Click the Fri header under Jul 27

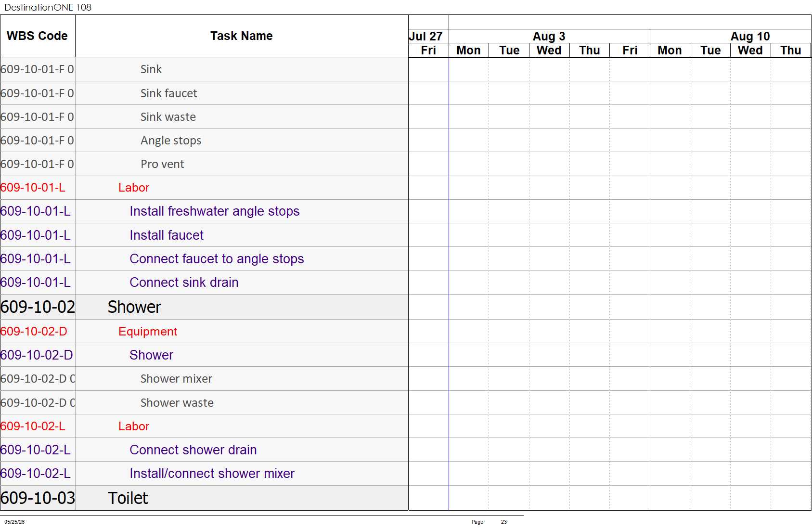(428, 51)
